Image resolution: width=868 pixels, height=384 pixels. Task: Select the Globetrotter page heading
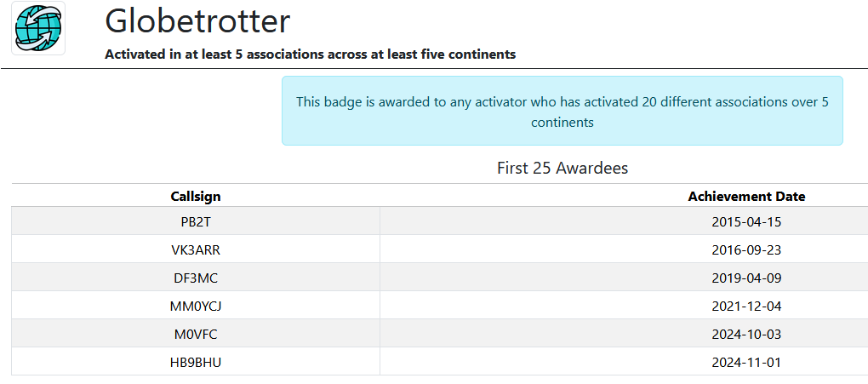[197, 21]
